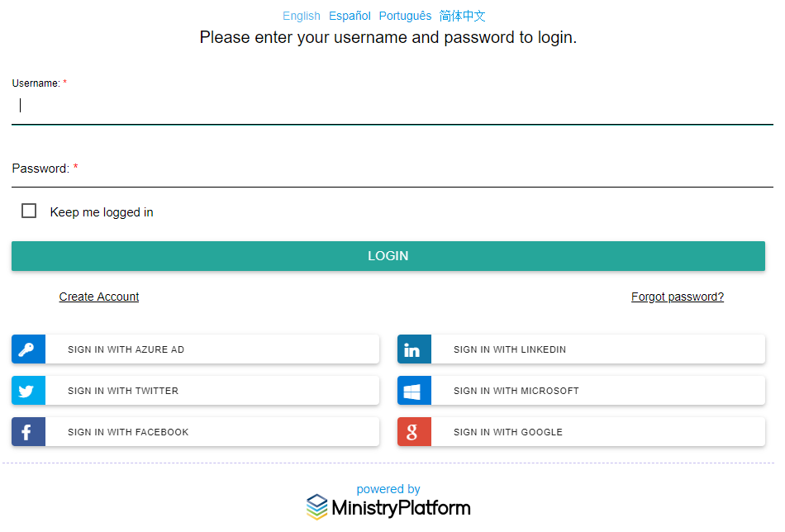Click the Facebook icon
Image resolution: width=785 pixels, height=532 pixels.
tap(28, 431)
